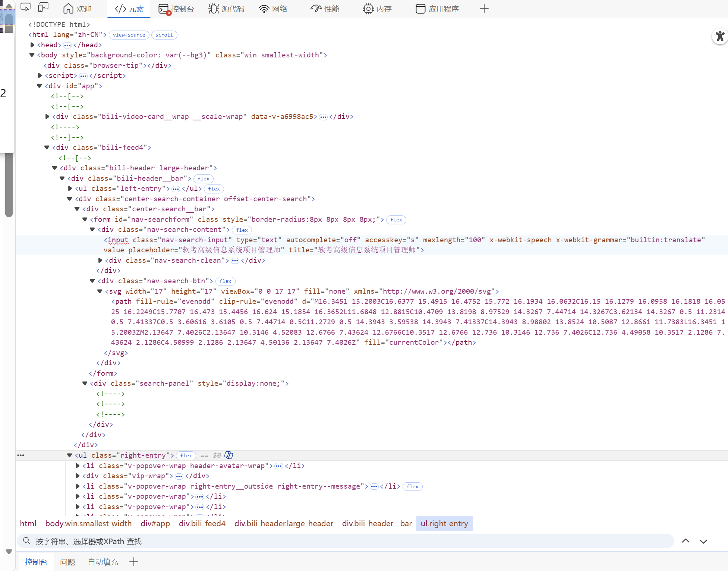Toggle flex badge on nav-search-btn div
The image size is (728, 571).
(x=225, y=281)
